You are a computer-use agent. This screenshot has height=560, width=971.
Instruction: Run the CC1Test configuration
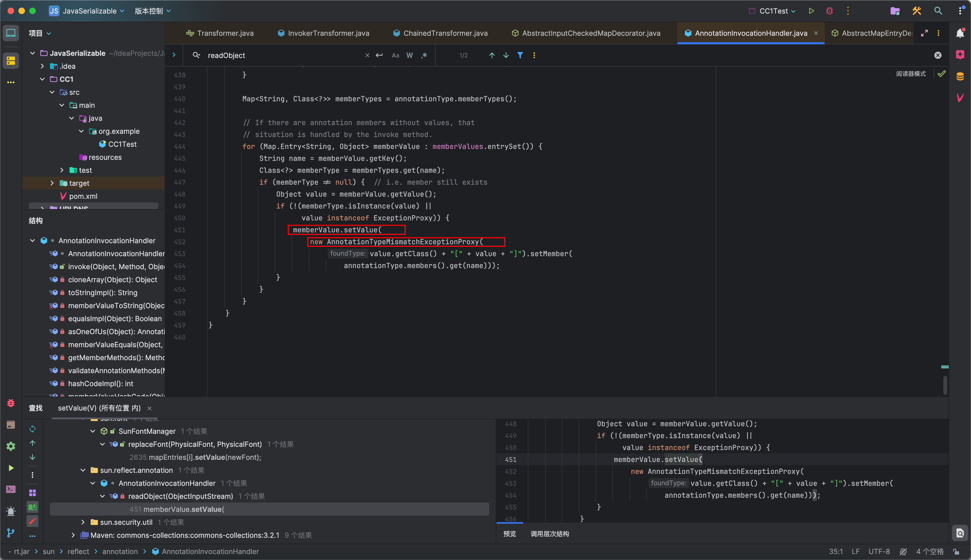811,11
